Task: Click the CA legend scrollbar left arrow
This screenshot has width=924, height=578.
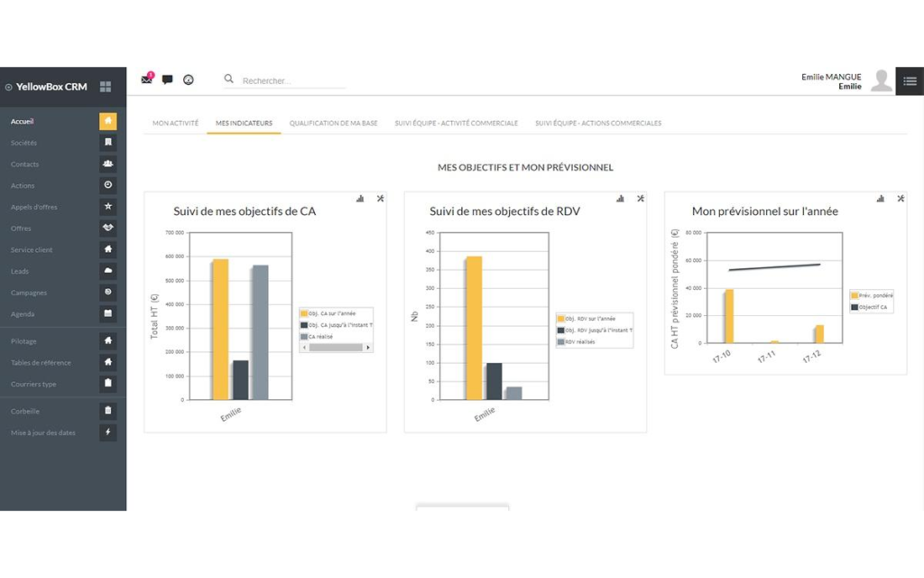Action: (x=305, y=348)
